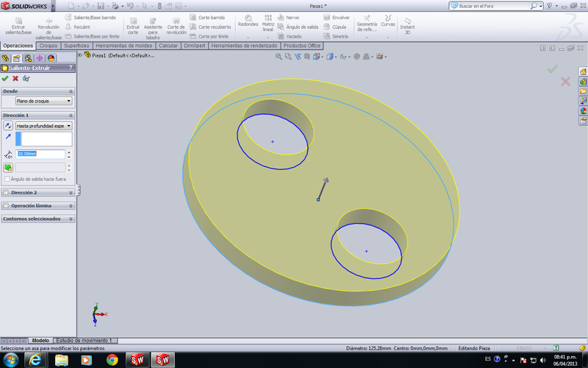Click Instant 3D tool

coord(407,26)
